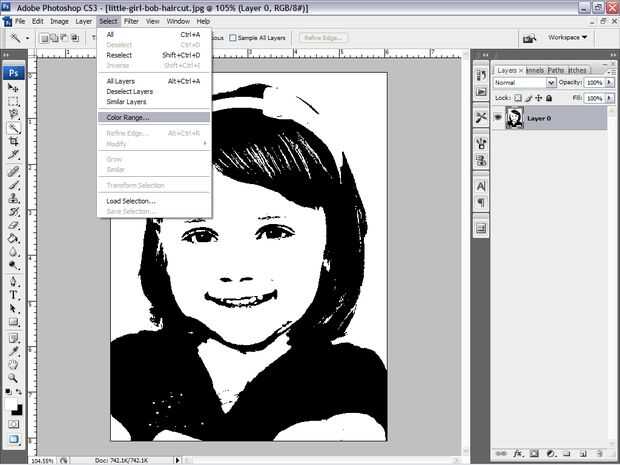Toggle Sample All Layers checkbox
The width and height of the screenshot is (620, 465).
tap(233, 38)
